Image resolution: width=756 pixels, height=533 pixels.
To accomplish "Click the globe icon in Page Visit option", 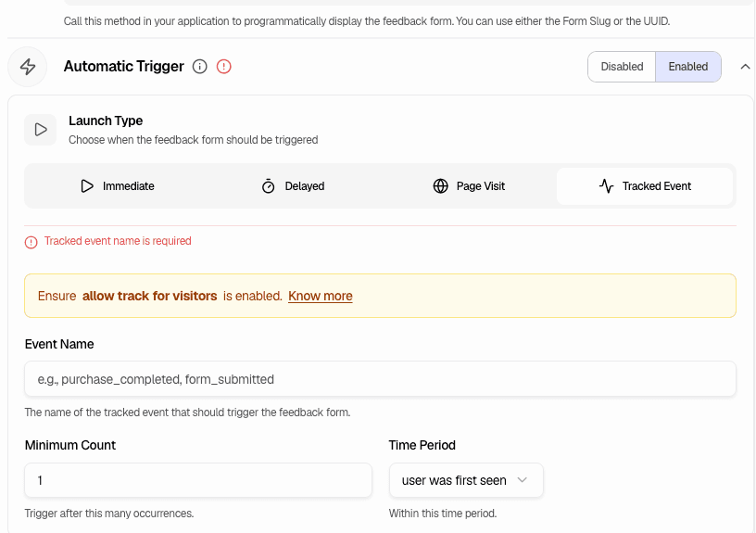I will pos(441,186).
